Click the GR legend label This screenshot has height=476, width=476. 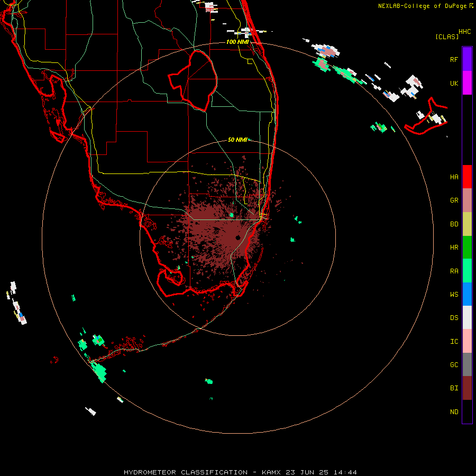pyautogui.click(x=454, y=200)
